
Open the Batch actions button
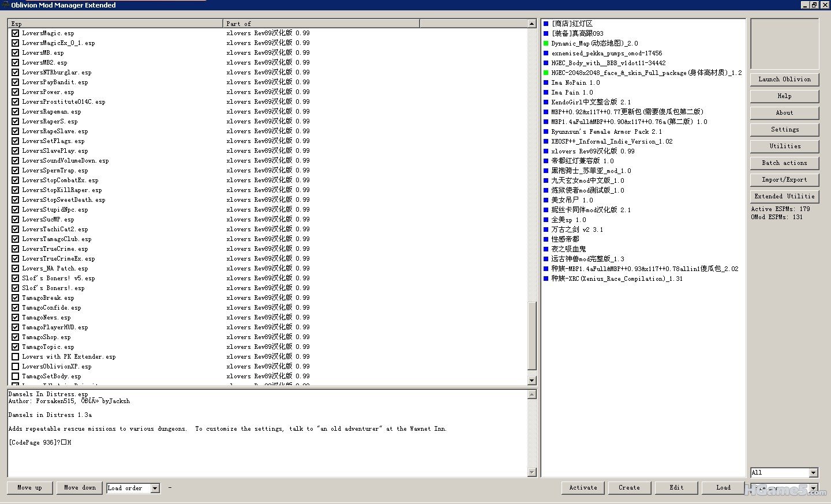pyautogui.click(x=784, y=163)
